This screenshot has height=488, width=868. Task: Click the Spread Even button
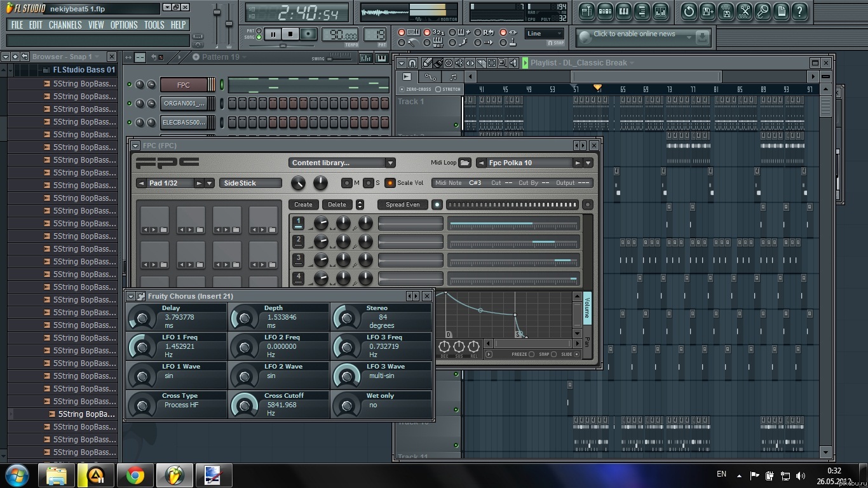403,205
